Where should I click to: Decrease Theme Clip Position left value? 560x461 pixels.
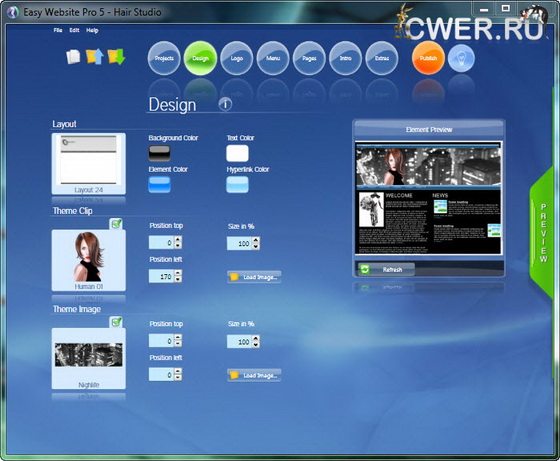pyautogui.click(x=178, y=280)
